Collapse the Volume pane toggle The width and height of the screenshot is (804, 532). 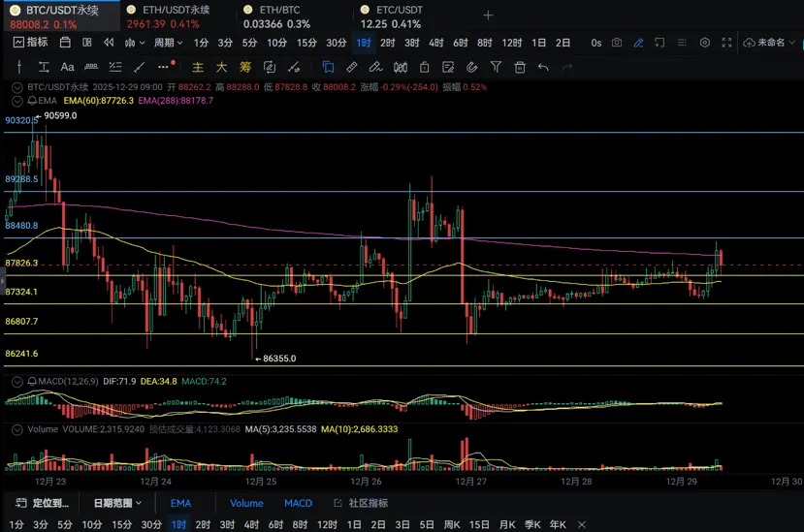[x=16, y=429]
